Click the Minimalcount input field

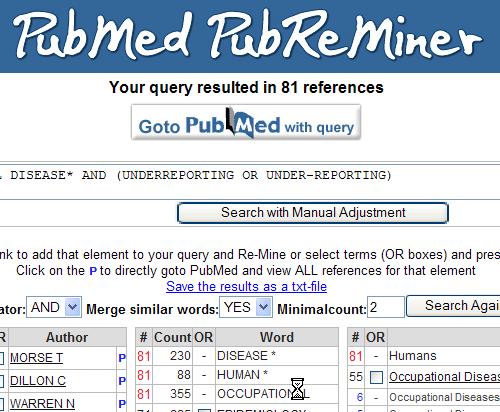(386, 307)
